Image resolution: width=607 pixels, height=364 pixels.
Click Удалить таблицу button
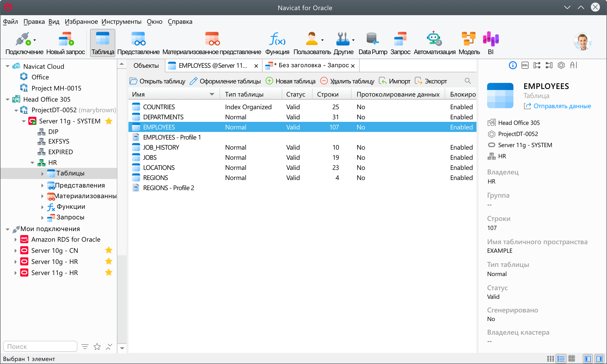347,81
